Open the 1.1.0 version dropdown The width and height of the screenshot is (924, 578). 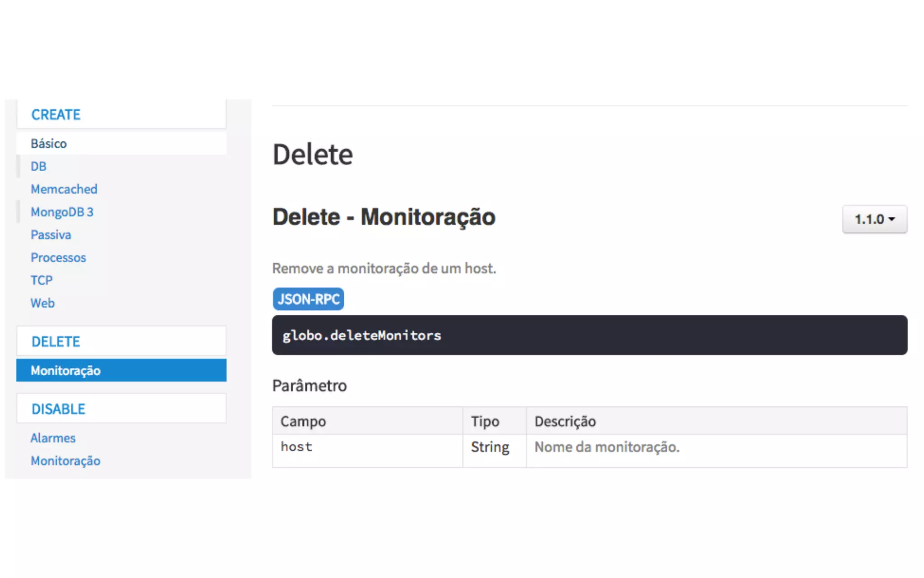pyautogui.click(x=874, y=219)
